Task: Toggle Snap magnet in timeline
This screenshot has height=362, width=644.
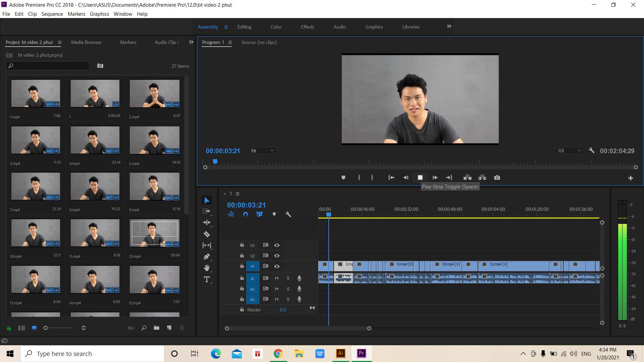Action: click(x=246, y=214)
